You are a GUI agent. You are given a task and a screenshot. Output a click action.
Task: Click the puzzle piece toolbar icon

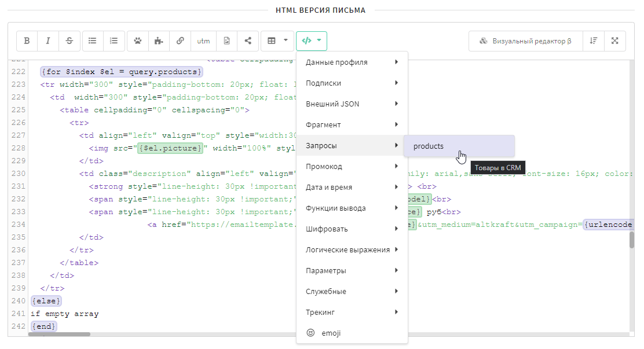pyautogui.click(x=159, y=41)
